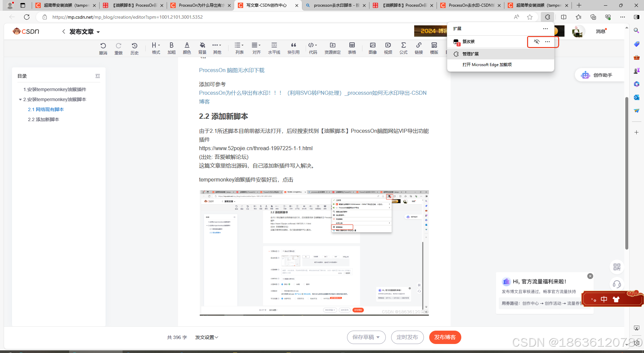Jump to 2.2 添加新脚本 in outline

click(x=43, y=119)
